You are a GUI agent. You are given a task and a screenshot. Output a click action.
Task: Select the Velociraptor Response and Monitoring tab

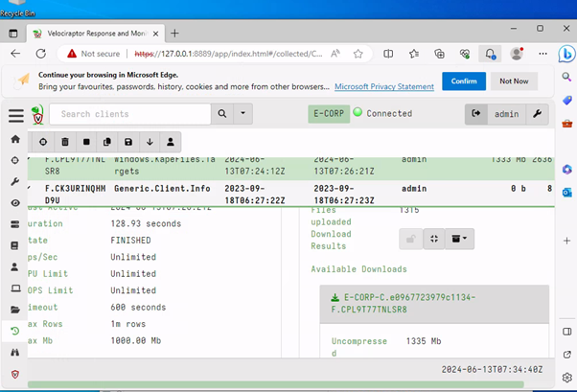(96, 34)
